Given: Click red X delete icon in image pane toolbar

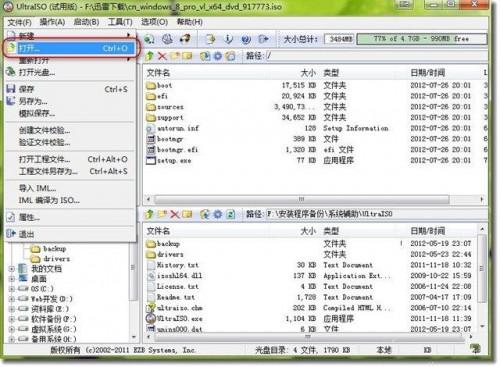Looking at the screenshot, I should point(162,56).
